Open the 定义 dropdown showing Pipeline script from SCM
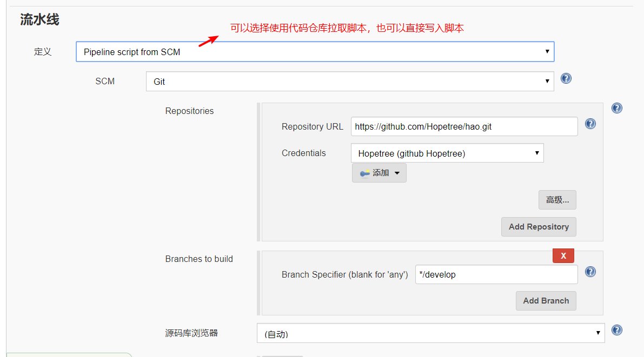This screenshot has height=357, width=644. point(315,52)
